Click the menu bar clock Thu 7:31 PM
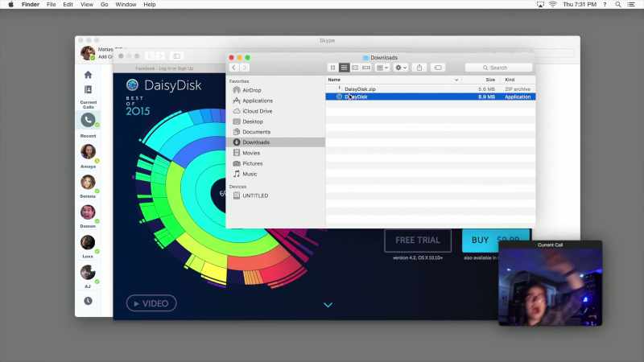The width and height of the screenshot is (644, 362). [x=580, y=5]
